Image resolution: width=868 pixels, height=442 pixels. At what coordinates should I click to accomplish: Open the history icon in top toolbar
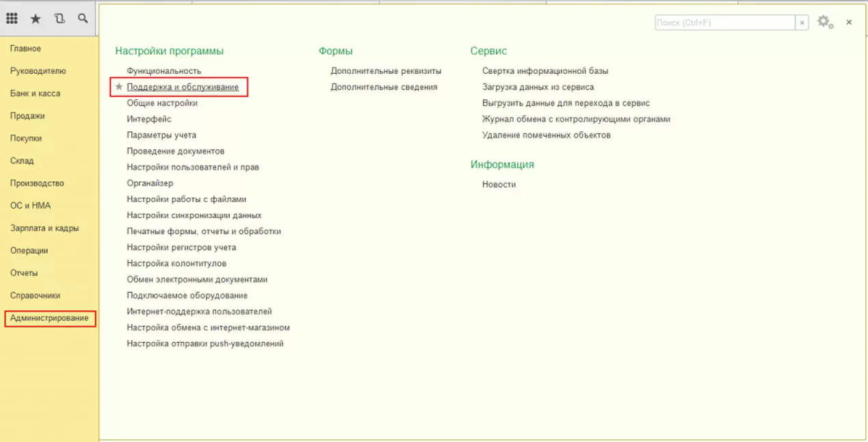click(x=60, y=18)
